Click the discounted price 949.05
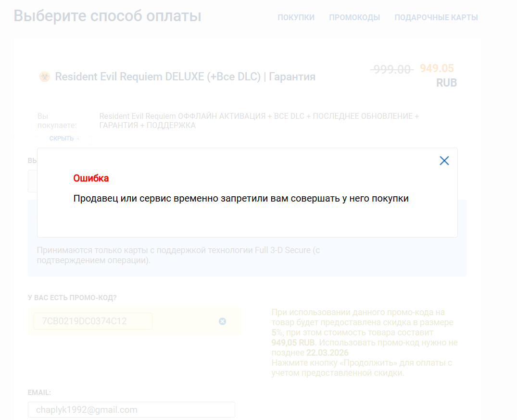Image resolution: width=517 pixels, height=420 pixels. (x=437, y=68)
